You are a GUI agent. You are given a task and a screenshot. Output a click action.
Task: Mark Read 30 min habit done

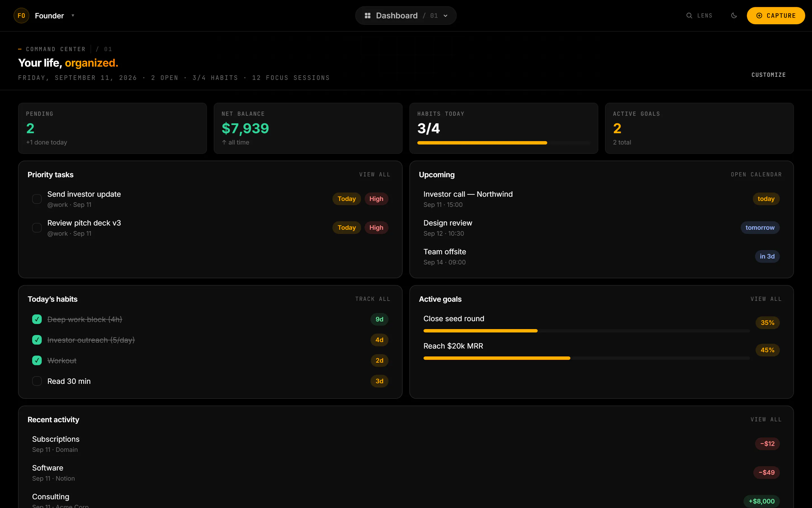click(x=37, y=381)
